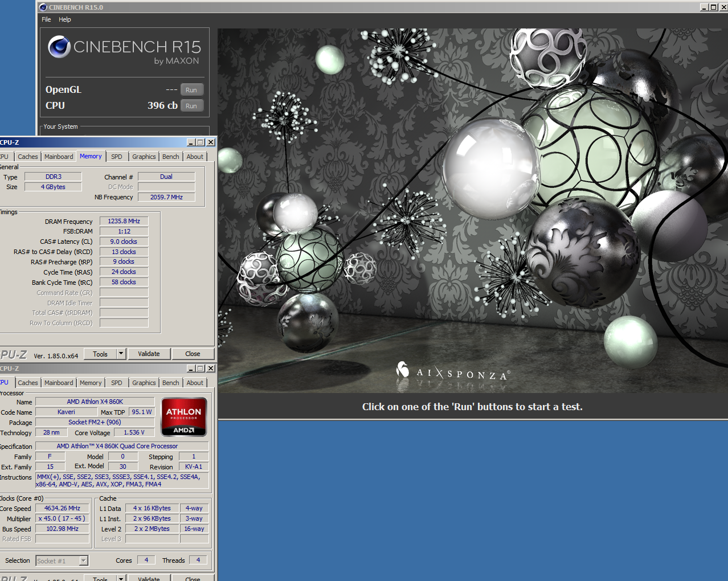The width and height of the screenshot is (728, 581).
Task: Switch to Mainboard tab in upper CPU-Z window
Action: [x=59, y=157]
